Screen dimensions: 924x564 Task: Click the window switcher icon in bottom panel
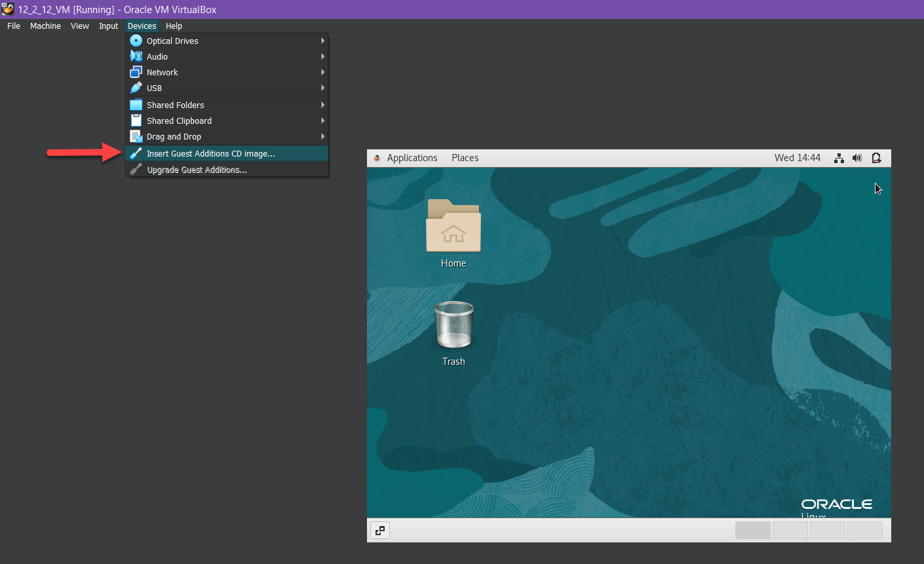pos(380,530)
